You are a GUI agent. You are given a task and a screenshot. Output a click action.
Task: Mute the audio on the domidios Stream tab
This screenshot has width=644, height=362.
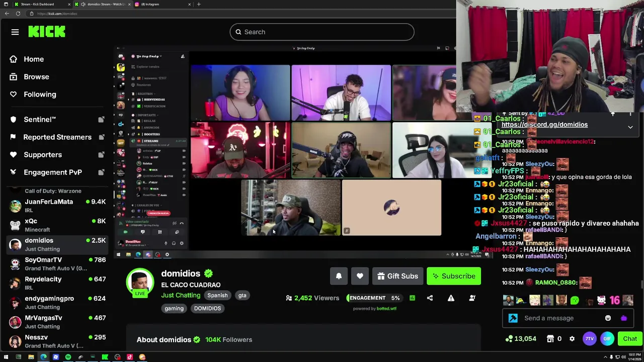(83, 4)
